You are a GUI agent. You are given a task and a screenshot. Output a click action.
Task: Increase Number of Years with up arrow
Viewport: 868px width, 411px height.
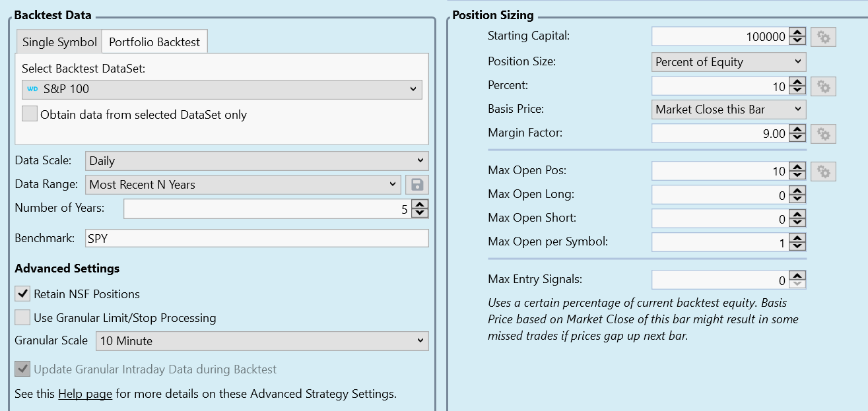(420, 205)
